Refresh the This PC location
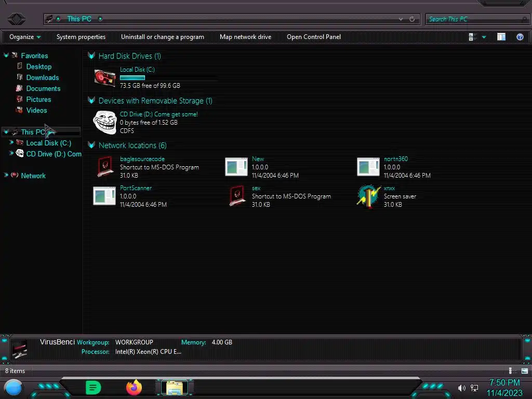The image size is (532, 399). (412, 19)
